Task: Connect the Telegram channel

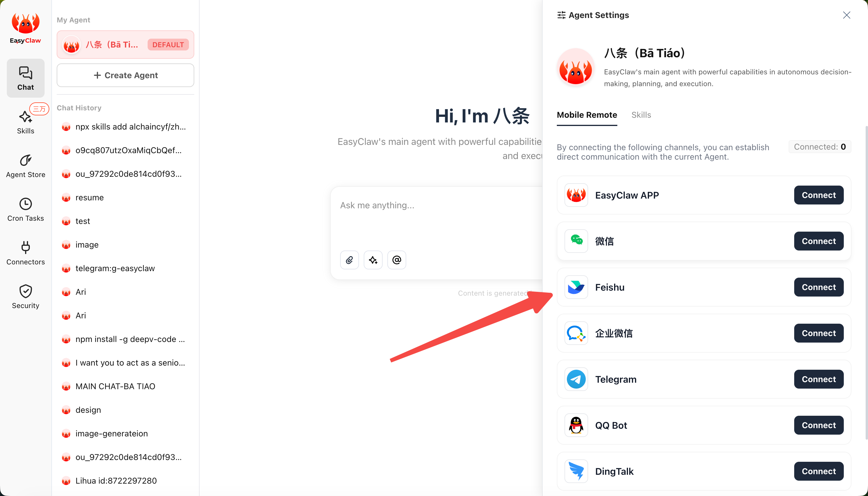Action: 819,379
